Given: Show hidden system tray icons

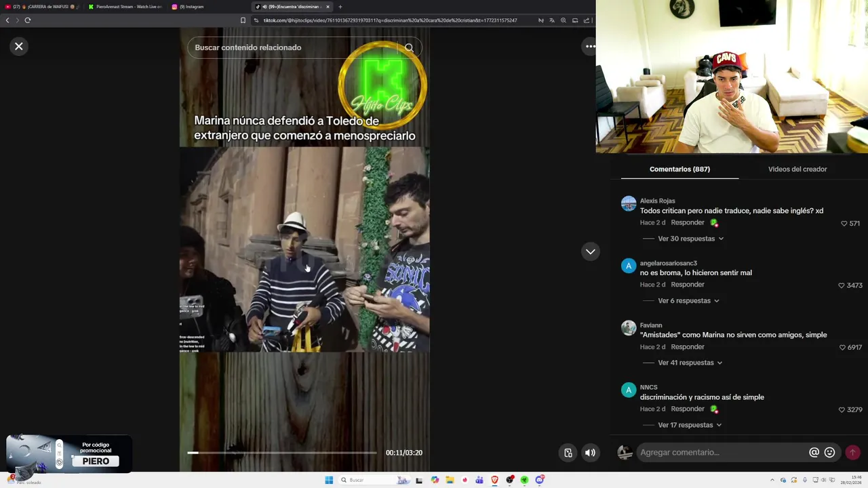Looking at the screenshot, I should (x=772, y=480).
